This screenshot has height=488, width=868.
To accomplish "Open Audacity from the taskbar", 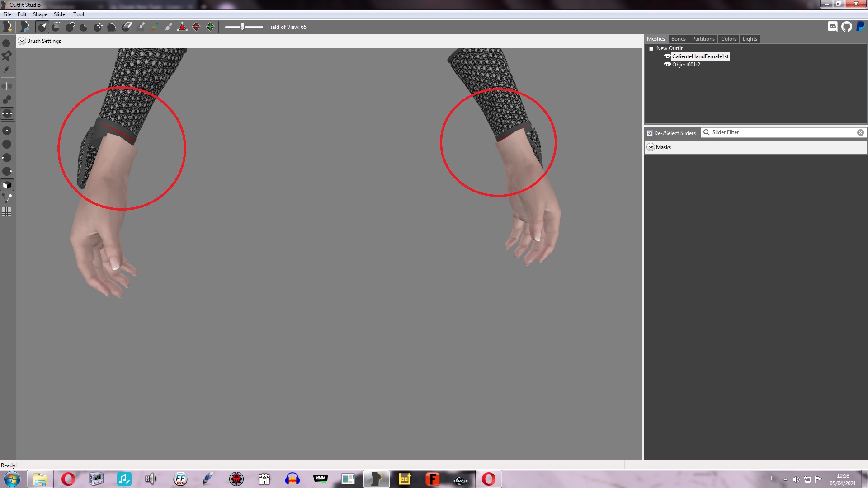I will [x=292, y=479].
